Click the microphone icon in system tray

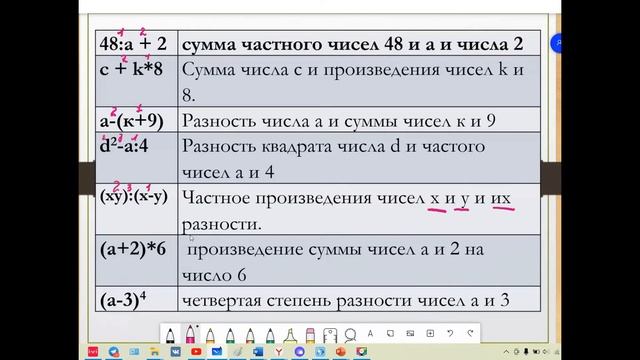(526, 351)
